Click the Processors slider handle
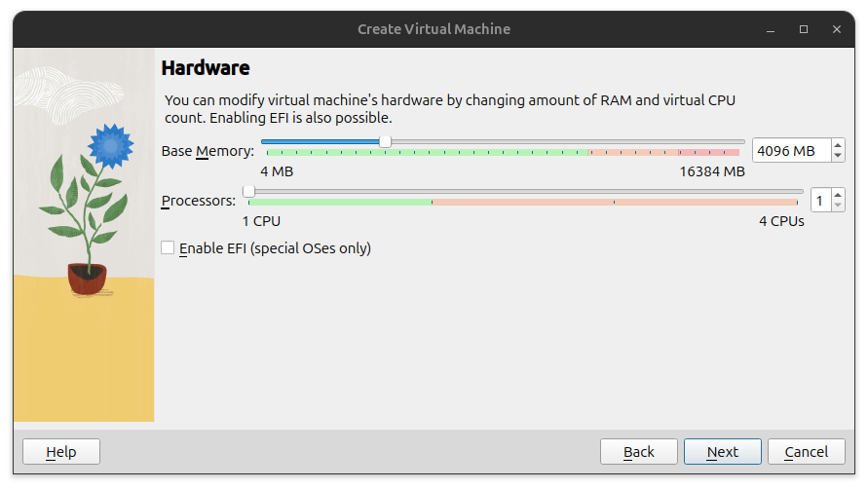868x490 pixels. (x=249, y=191)
